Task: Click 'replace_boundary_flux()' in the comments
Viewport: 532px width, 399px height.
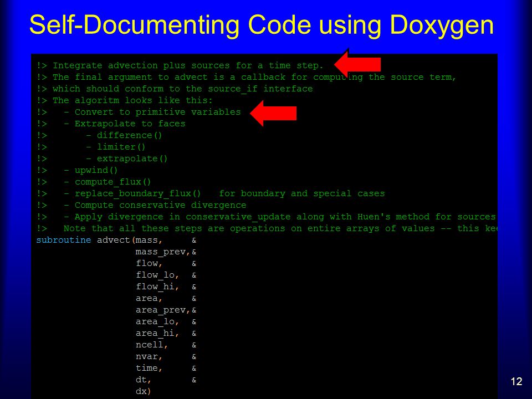Action: (x=138, y=194)
